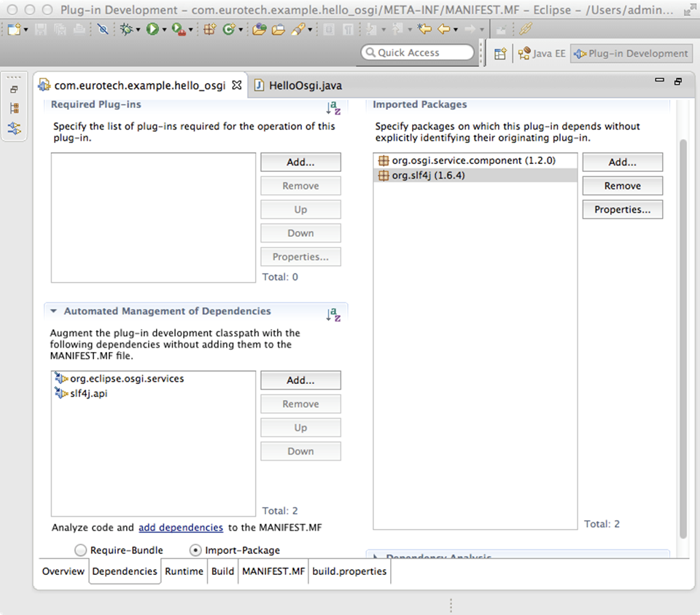The image size is (700, 615).
Task: Click the Save All toolbar icon
Action: 60,29
